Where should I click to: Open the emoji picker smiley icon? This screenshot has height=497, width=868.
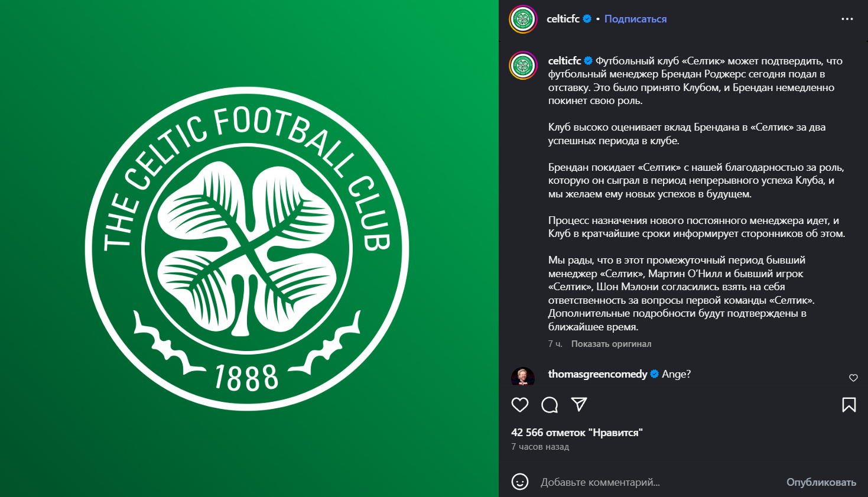[520, 482]
